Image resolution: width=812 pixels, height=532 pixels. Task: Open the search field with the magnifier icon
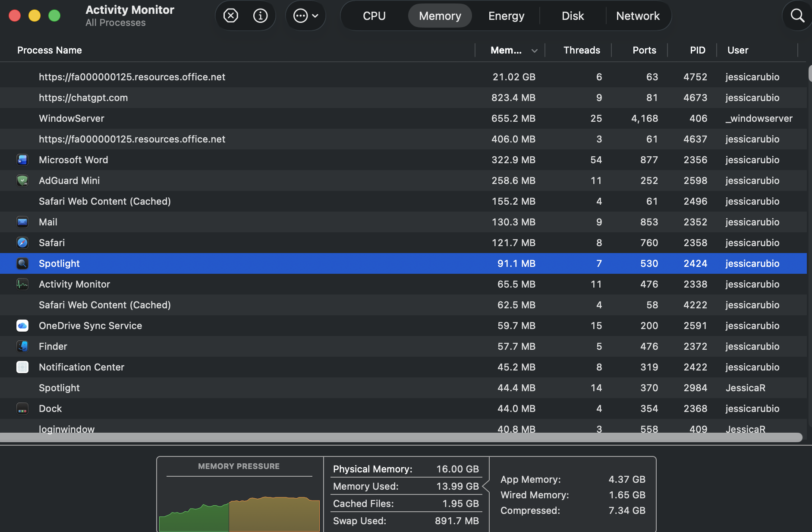796,16
